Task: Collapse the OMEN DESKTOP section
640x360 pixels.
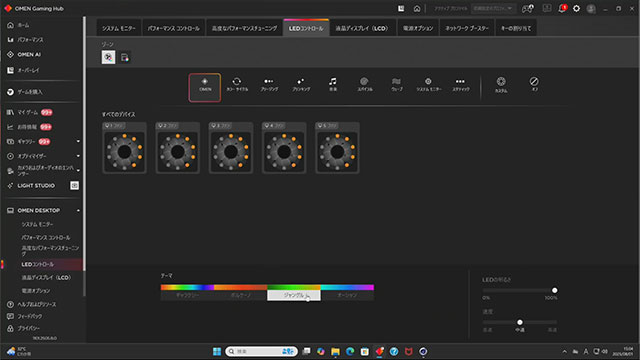Action: (x=78, y=211)
